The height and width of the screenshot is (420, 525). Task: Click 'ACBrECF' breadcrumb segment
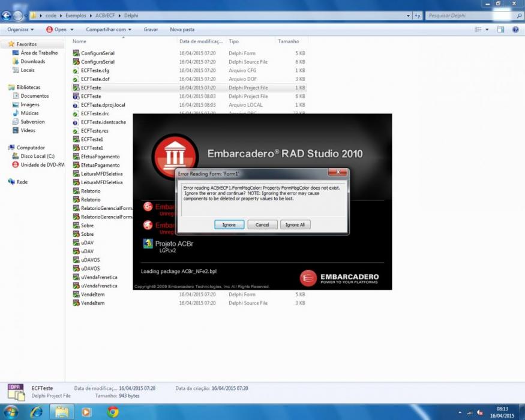(x=105, y=16)
